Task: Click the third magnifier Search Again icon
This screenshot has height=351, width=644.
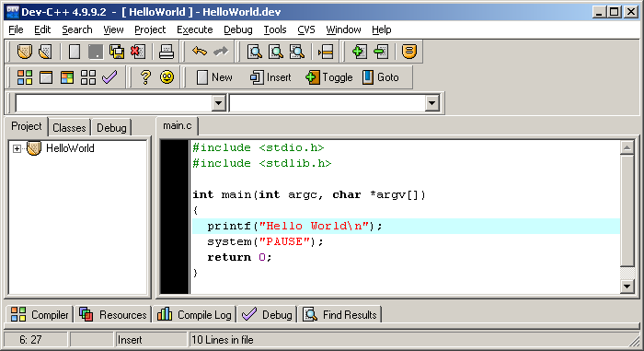Action: [297, 52]
